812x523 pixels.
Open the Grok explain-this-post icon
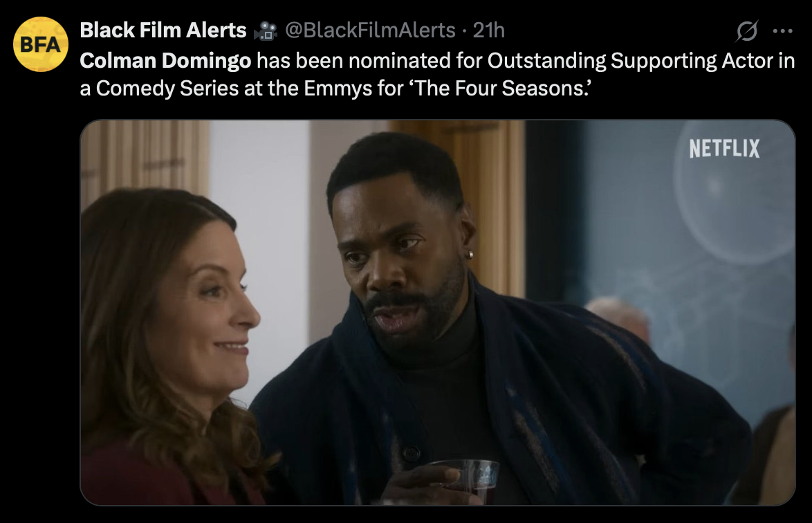(747, 30)
